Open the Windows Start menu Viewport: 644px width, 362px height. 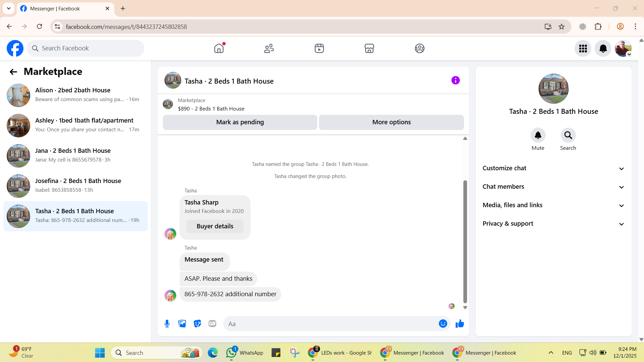coord(100,353)
